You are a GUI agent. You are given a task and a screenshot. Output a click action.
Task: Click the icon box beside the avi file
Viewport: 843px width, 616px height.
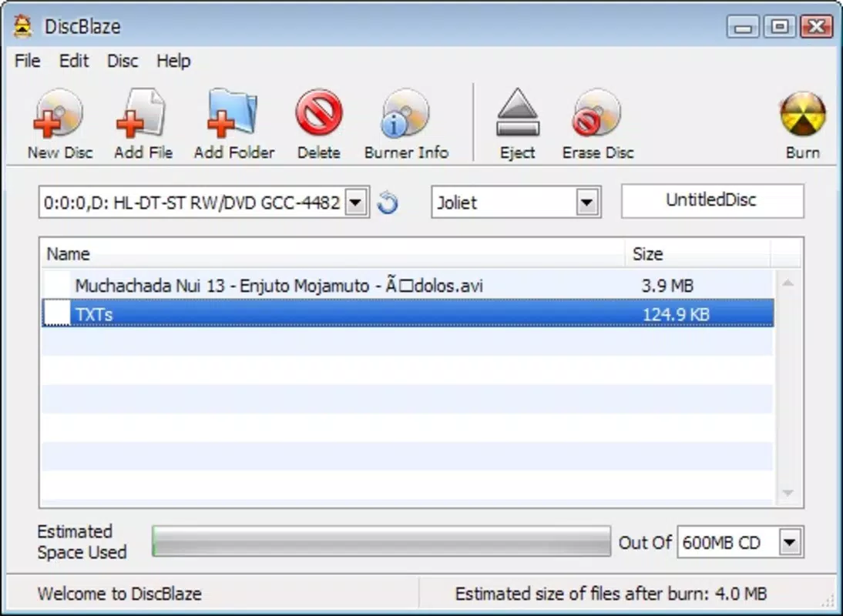pos(57,285)
